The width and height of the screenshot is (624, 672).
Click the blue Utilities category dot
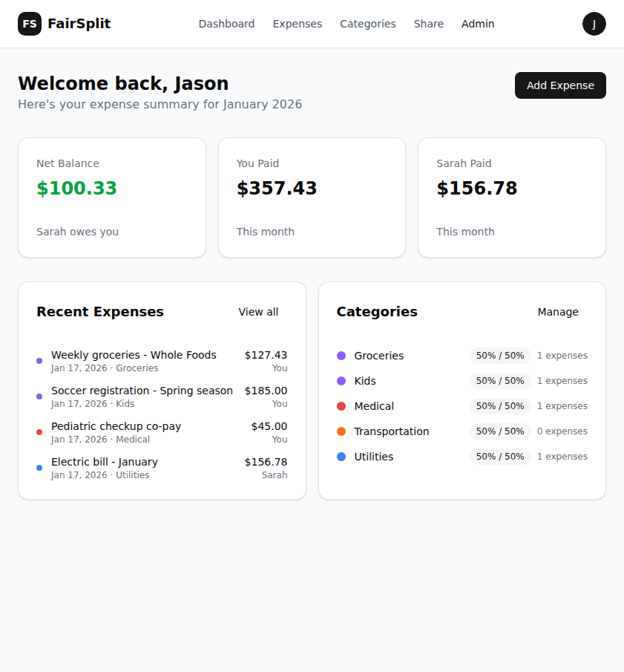(343, 457)
